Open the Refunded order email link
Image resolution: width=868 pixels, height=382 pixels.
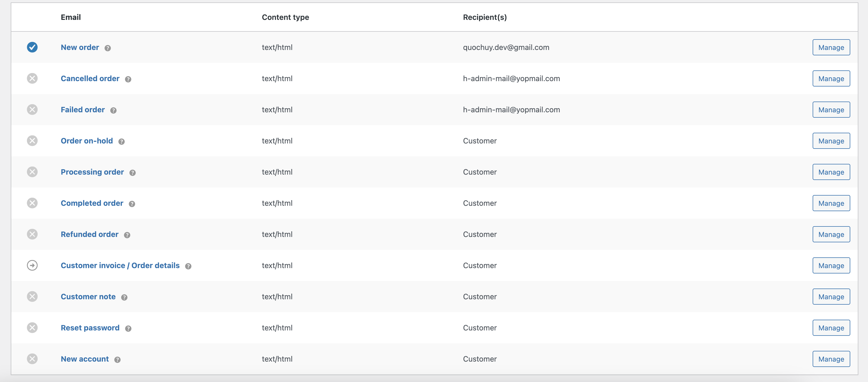pyautogui.click(x=89, y=234)
